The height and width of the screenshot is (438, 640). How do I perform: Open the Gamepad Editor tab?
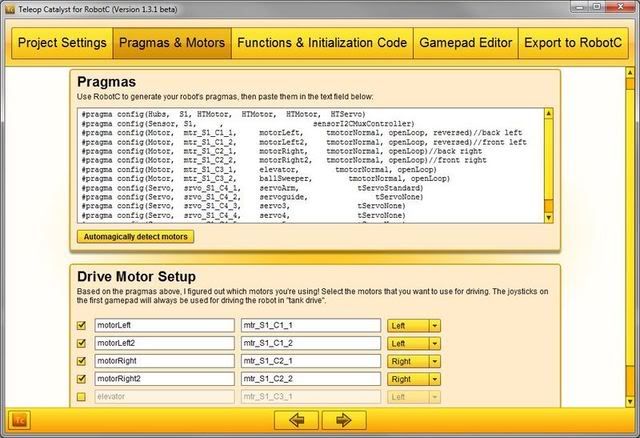pyautogui.click(x=465, y=43)
